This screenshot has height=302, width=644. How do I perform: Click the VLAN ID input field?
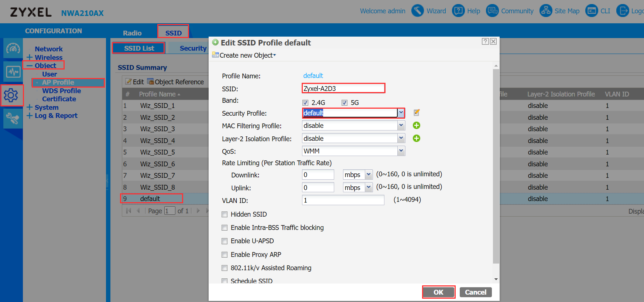coord(343,200)
